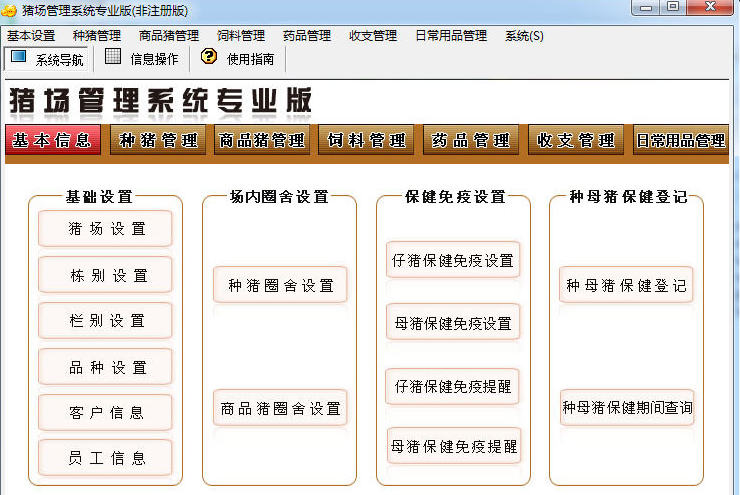Maximize the application window
The image size is (740, 495).
tap(672, 8)
